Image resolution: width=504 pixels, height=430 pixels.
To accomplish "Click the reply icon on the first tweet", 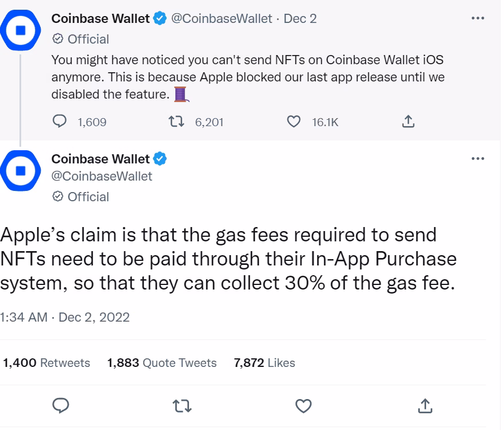I will tap(60, 122).
